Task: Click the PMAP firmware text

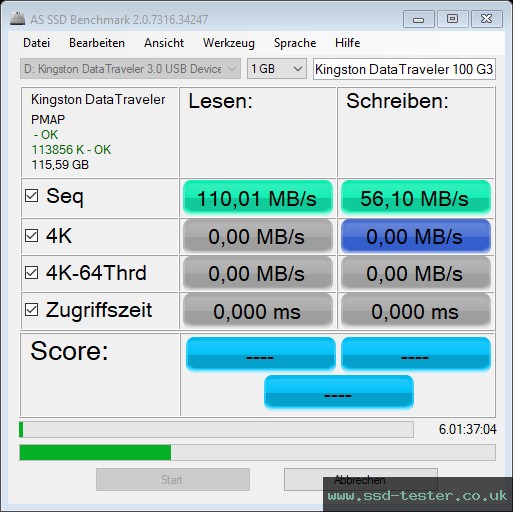Action: click(48, 119)
